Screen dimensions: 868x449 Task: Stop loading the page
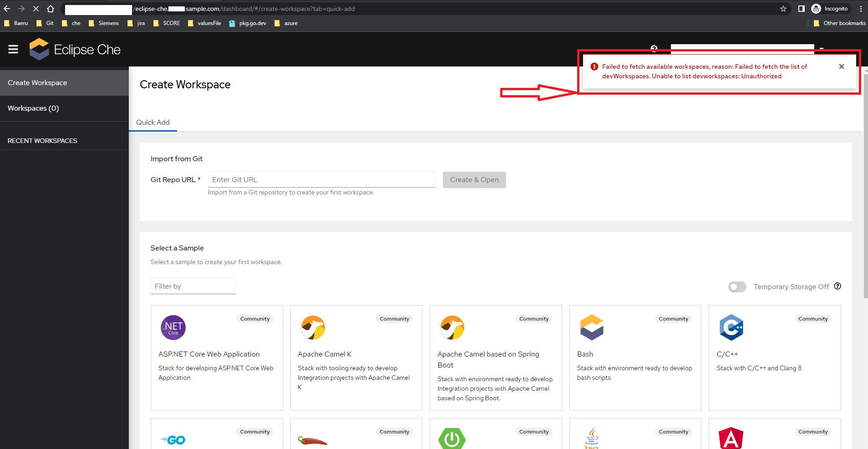pyautogui.click(x=36, y=9)
